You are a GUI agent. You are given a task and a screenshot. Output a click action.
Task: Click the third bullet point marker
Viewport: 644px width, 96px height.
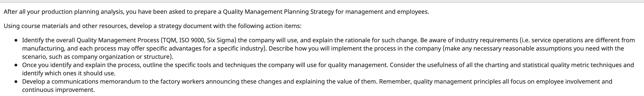[16, 82]
